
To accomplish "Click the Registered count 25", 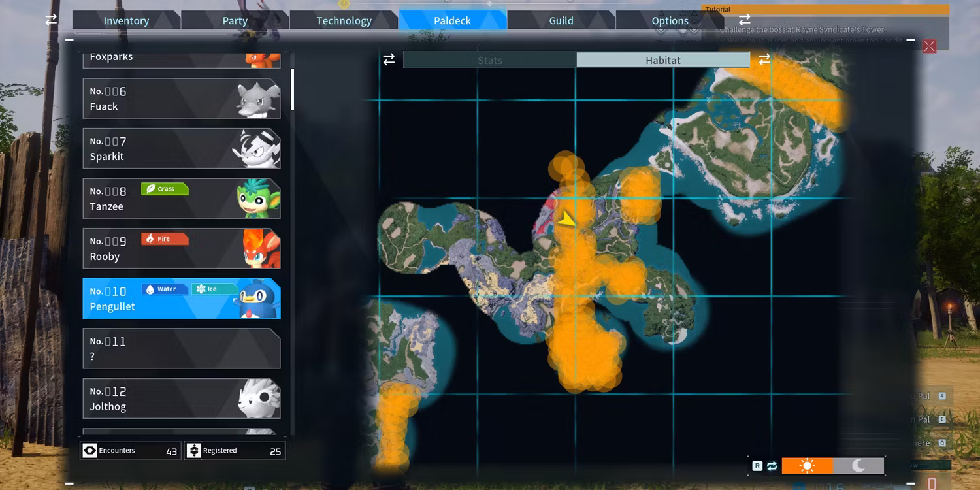I will [276, 451].
